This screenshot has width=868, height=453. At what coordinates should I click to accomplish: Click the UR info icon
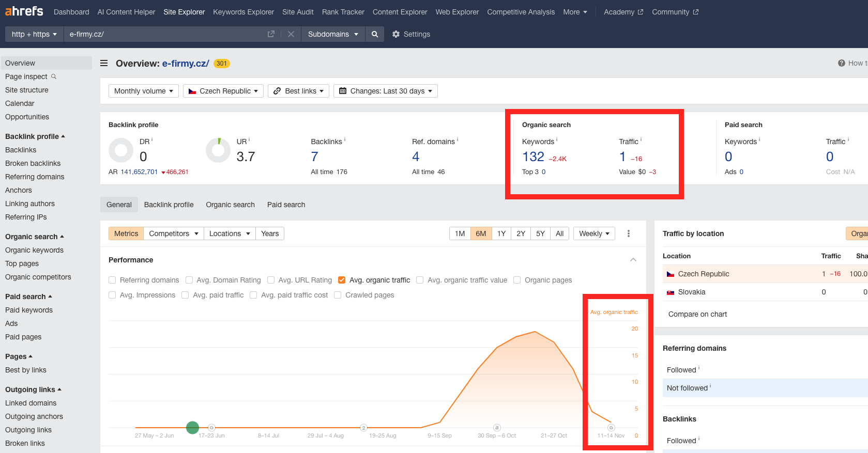tap(249, 139)
